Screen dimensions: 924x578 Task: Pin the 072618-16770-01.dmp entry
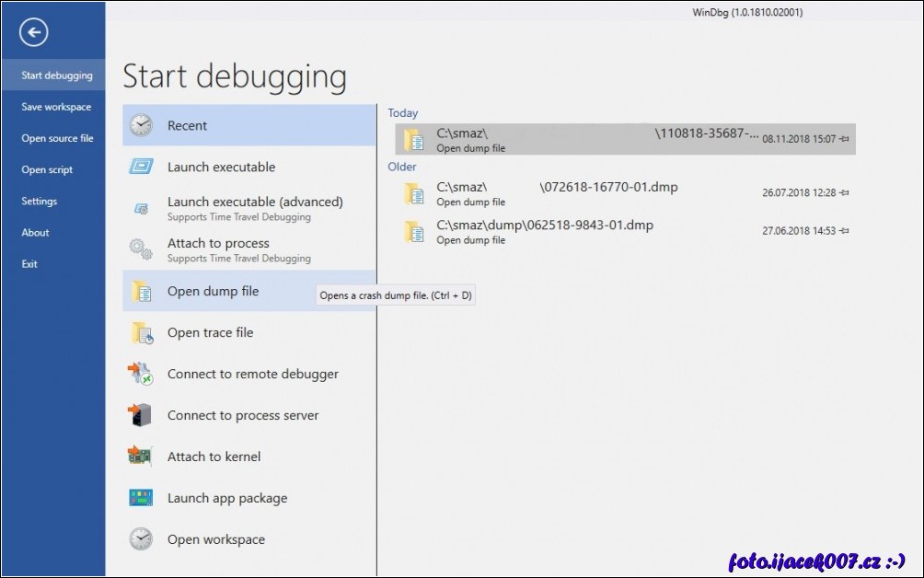844,193
